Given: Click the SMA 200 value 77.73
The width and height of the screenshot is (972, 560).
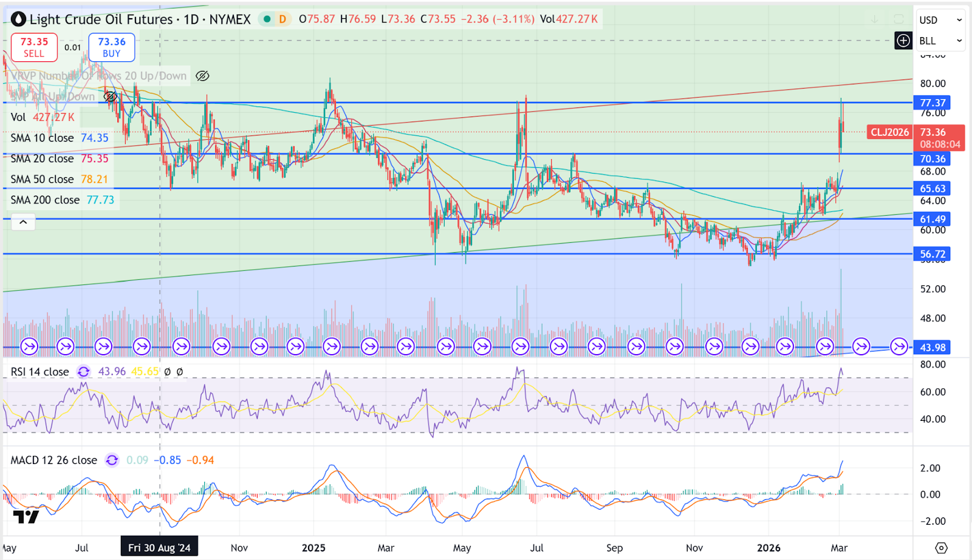Looking at the screenshot, I should pyautogui.click(x=100, y=200).
